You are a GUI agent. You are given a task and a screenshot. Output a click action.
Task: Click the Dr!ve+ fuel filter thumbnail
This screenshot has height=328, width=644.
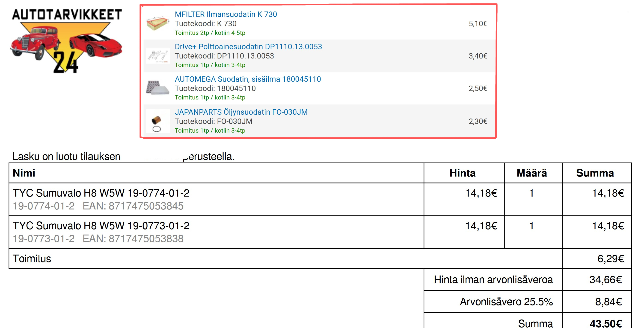(x=157, y=56)
